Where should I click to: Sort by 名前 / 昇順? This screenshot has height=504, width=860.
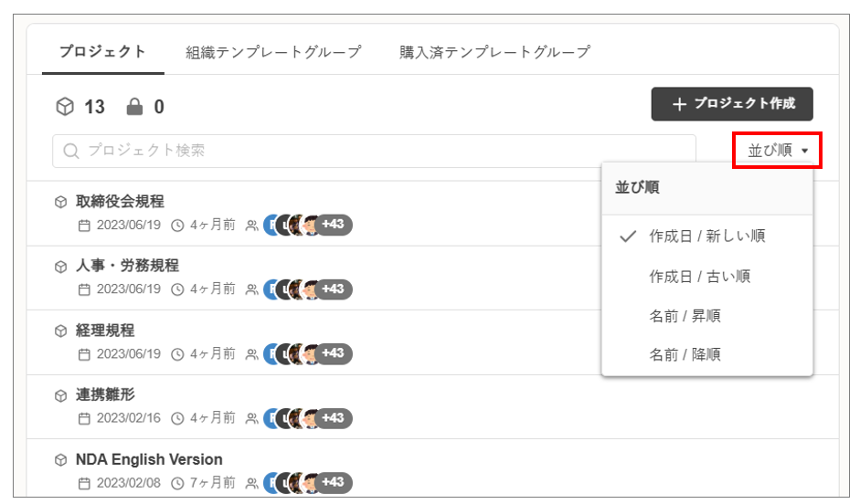pyautogui.click(x=685, y=316)
